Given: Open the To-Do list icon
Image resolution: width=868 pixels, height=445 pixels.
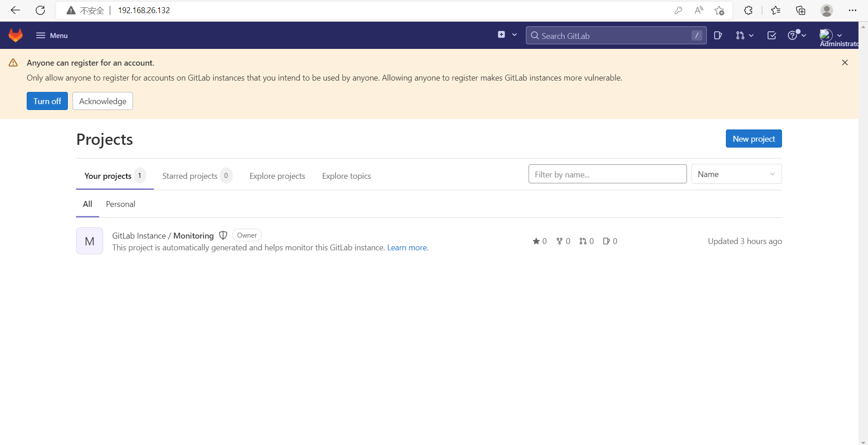Looking at the screenshot, I should [x=772, y=35].
